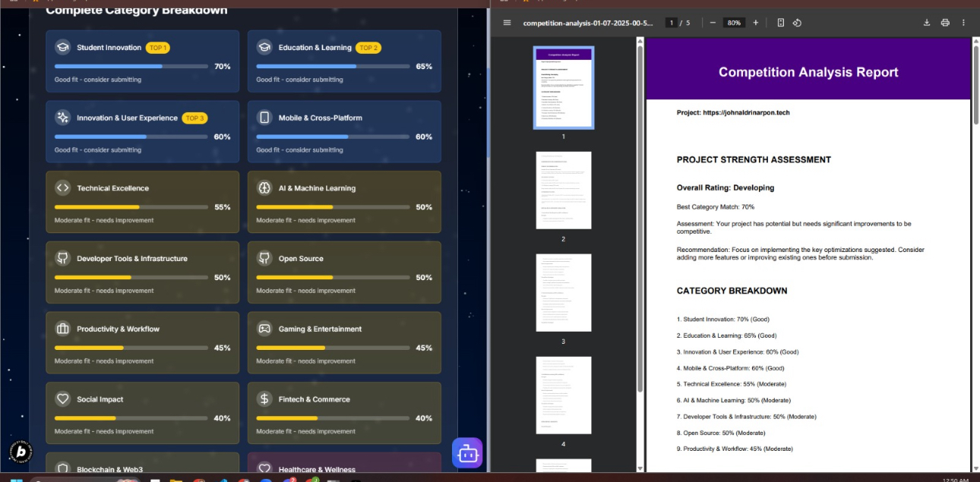Viewport: 980px width, 482px height.
Task: Click the Technical Excellence code brackets icon
Action: pos(62,188)
